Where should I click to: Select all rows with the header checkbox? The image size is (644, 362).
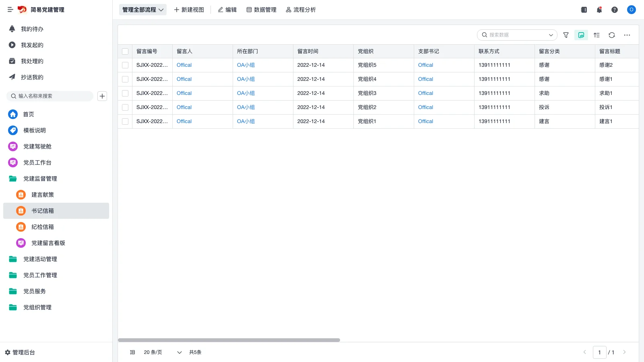point(125,51)
